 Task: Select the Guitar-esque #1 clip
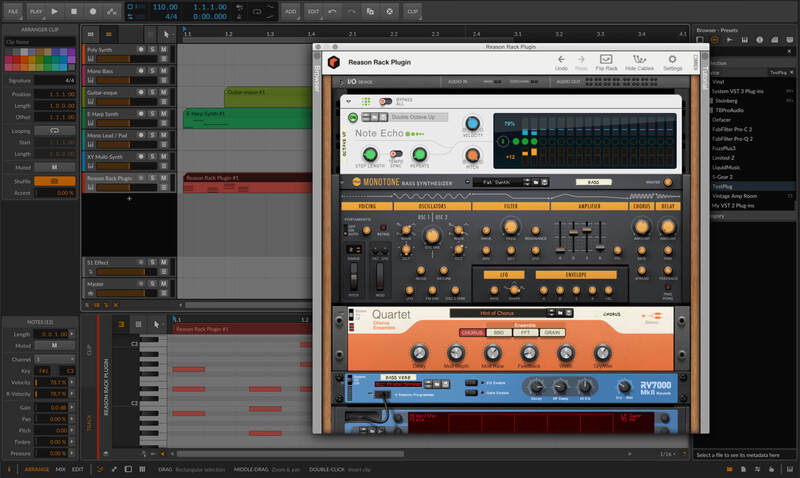[268, 97]
